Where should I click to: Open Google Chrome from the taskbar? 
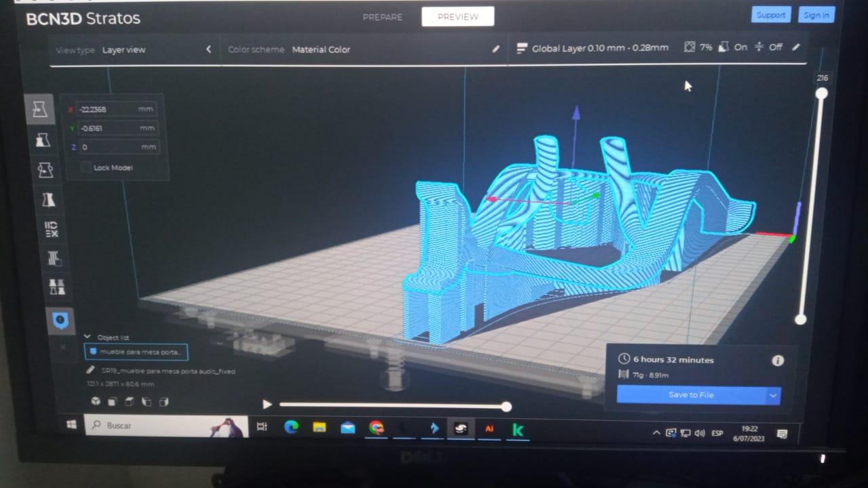tap(376, 428)
